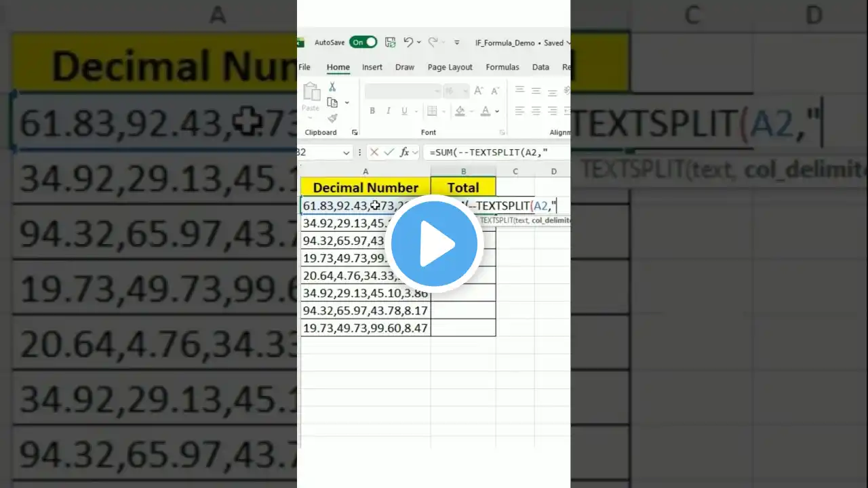Image resolution: width=868 pixels, height=488 pixels.
Task: Toggle Underline formatting
Action: coord(405,111)
